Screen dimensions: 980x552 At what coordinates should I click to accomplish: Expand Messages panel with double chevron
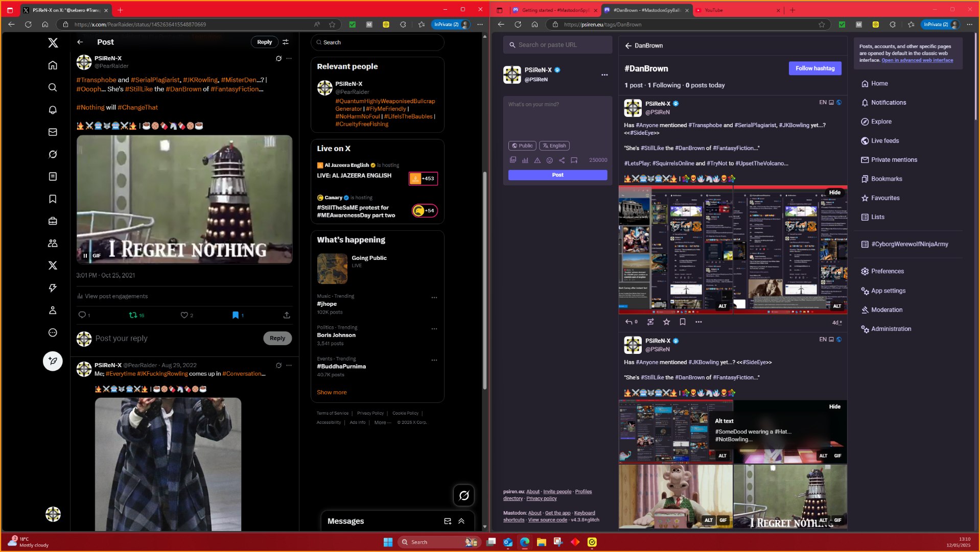click(x=461, y=521)
